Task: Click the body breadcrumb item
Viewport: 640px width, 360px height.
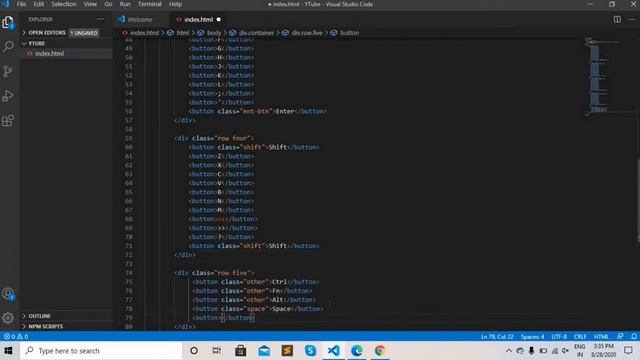Action: pyautogui.click(x=214, y=33)
